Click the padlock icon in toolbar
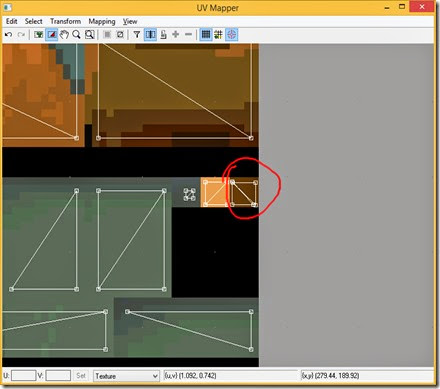The width and height of the screenshot is (440, 389). tap(163, 34)
